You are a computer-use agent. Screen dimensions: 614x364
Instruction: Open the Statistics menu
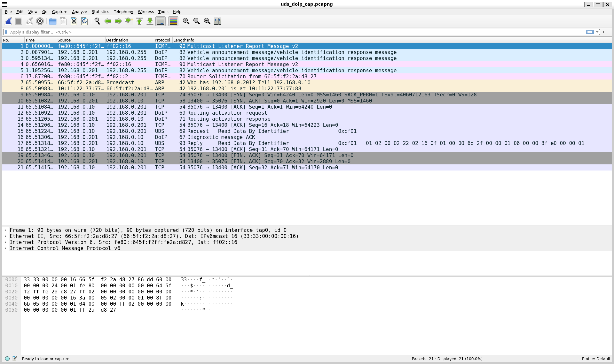coord(100,12)
